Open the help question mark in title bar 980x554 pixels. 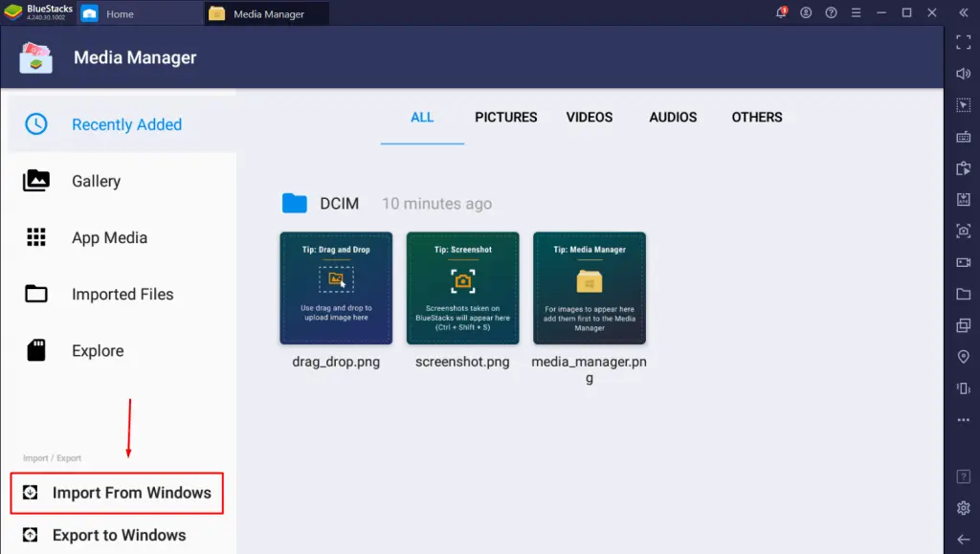832,12
